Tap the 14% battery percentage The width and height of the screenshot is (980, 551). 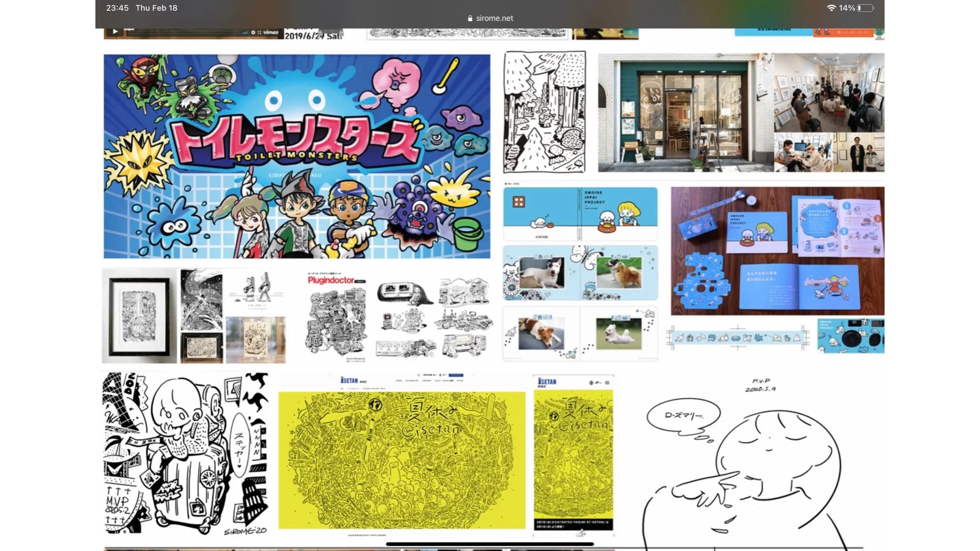click(847, 8)
